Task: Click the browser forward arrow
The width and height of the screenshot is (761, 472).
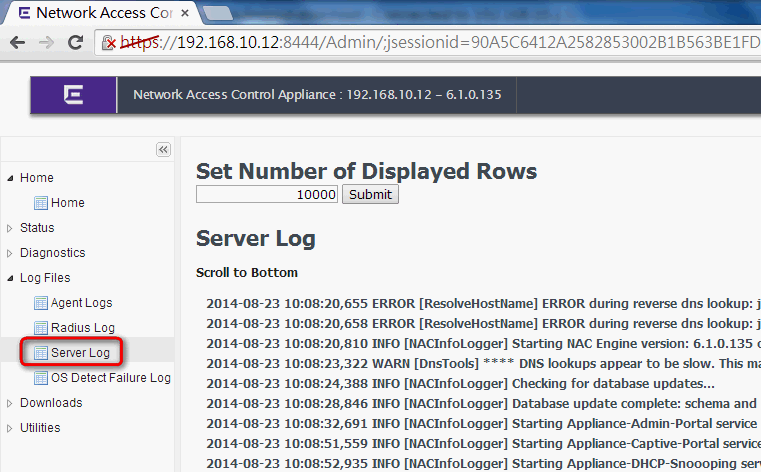Action: (47, 43)
